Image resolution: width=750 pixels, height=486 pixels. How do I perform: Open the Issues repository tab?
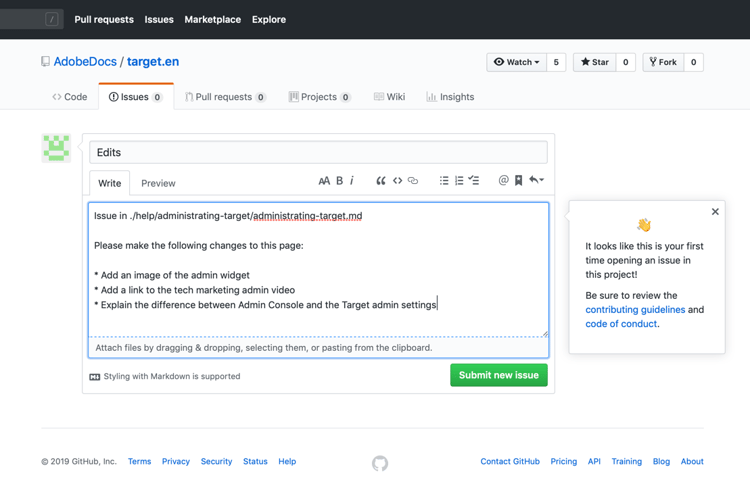(136, 97)
